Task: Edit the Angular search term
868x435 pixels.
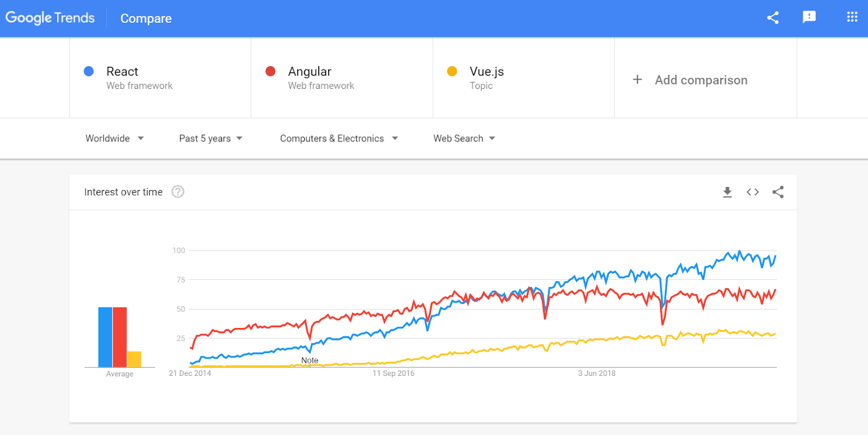Action: pyautogui.click(x=310, y=72)
